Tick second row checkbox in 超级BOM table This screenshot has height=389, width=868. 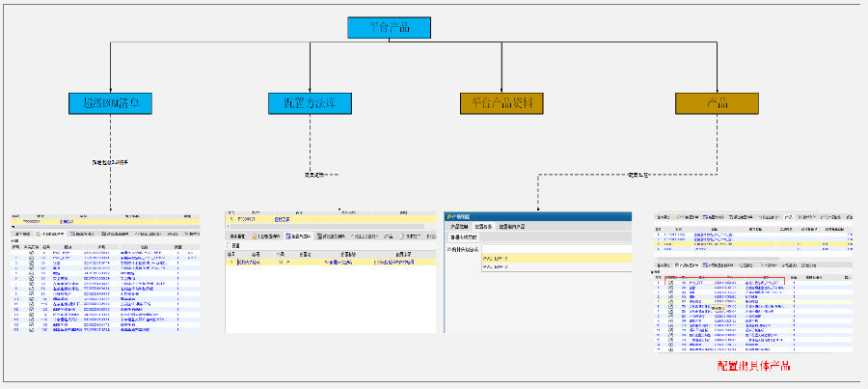[31, 259]
